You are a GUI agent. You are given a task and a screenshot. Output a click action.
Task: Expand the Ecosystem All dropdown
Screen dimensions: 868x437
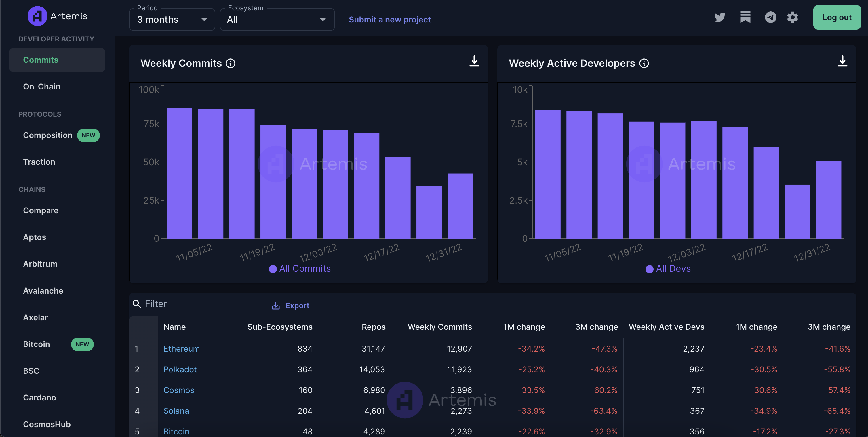[277, 20]
